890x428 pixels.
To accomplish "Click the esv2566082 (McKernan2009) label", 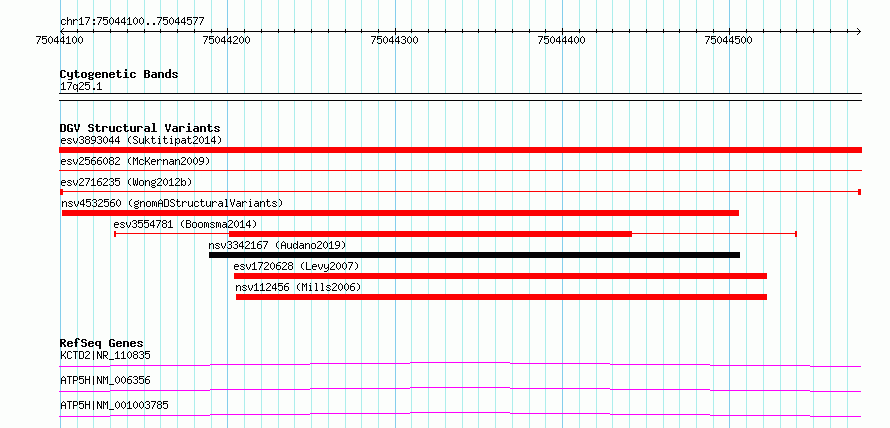I will click(135, 161).
